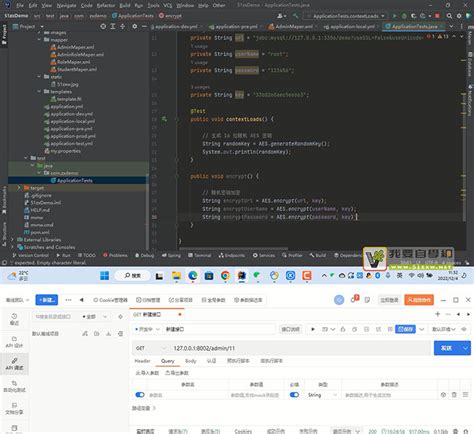Toggle the parameter enable switch in first row
Image resolution: width=474 pixels, height=434 pixels.
tap(140, 395)
